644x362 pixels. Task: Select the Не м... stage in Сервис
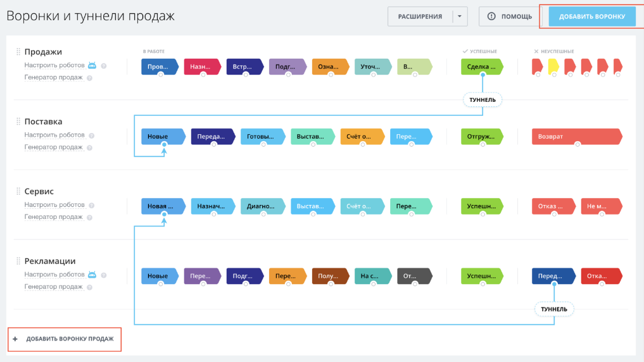coord(602,206)
